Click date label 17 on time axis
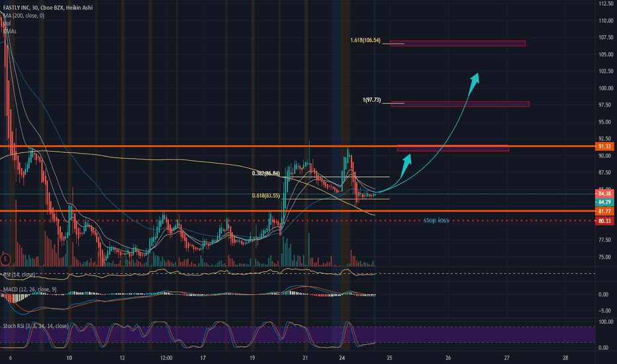 [203, 358]
